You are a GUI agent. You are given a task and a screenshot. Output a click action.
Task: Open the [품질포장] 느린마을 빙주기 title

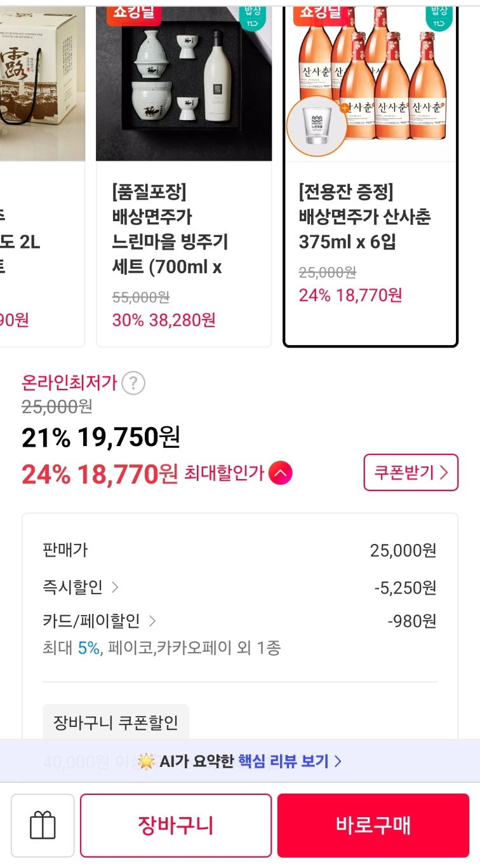170,229
